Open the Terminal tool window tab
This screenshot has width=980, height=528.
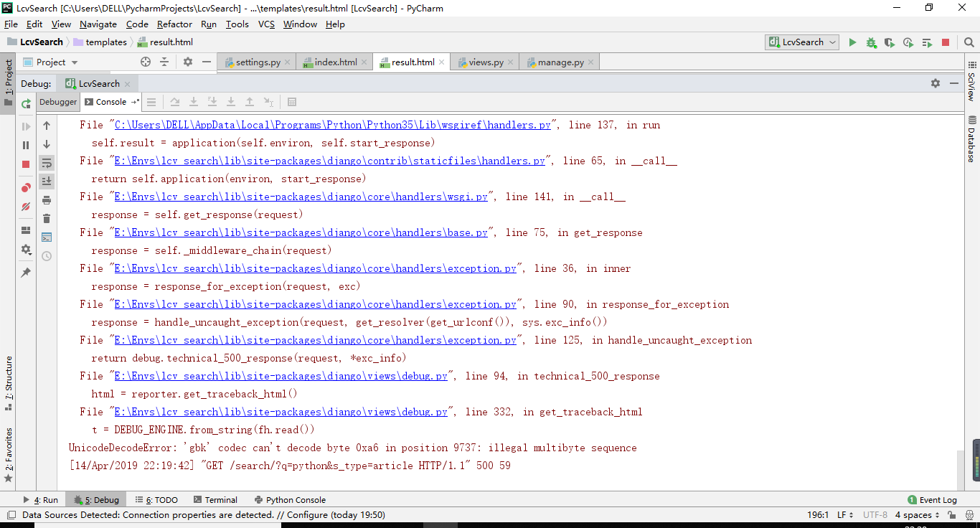point(215,500)
